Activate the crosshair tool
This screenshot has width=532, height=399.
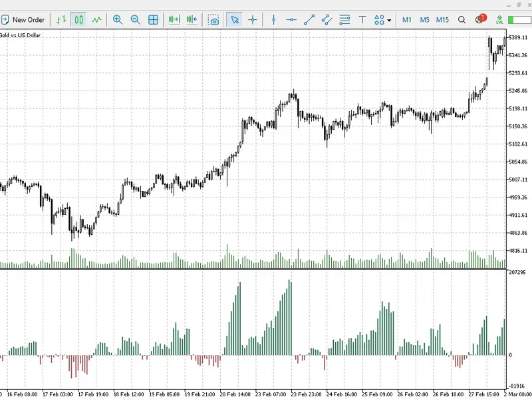click(x=253, y=20)
